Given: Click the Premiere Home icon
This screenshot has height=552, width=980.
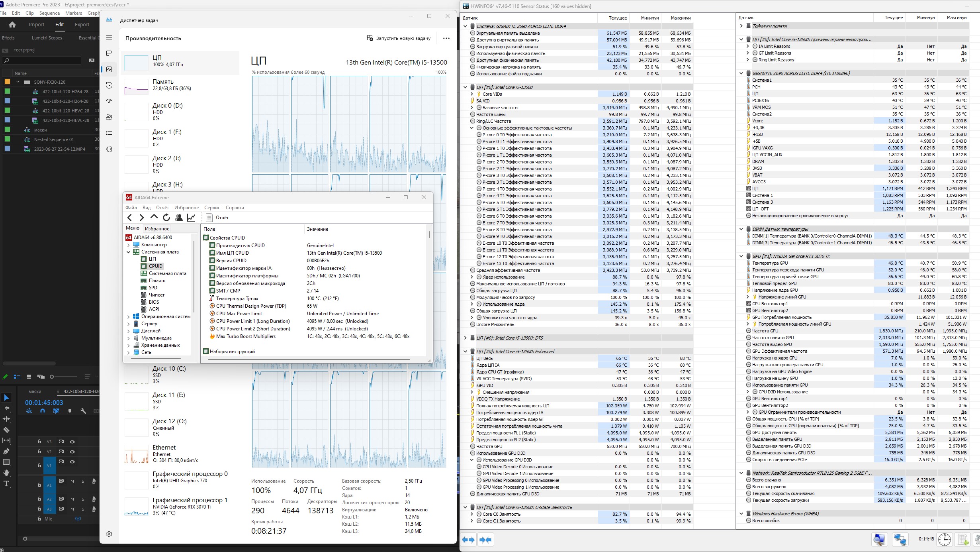Looking at the screenshot, I should [12, 25].
